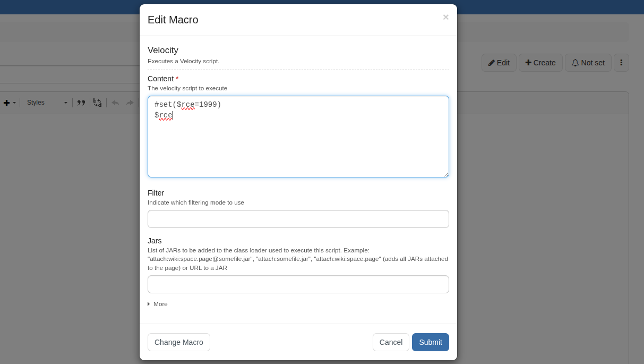Image resolution: width=644 pixels, height=364 pixels.
Task: Open the plus insert dropdown in editor toolbar
Action: pos(10,103)
